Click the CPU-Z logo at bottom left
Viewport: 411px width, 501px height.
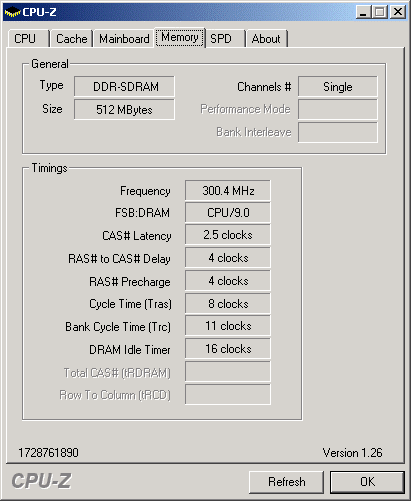[41, 481]
